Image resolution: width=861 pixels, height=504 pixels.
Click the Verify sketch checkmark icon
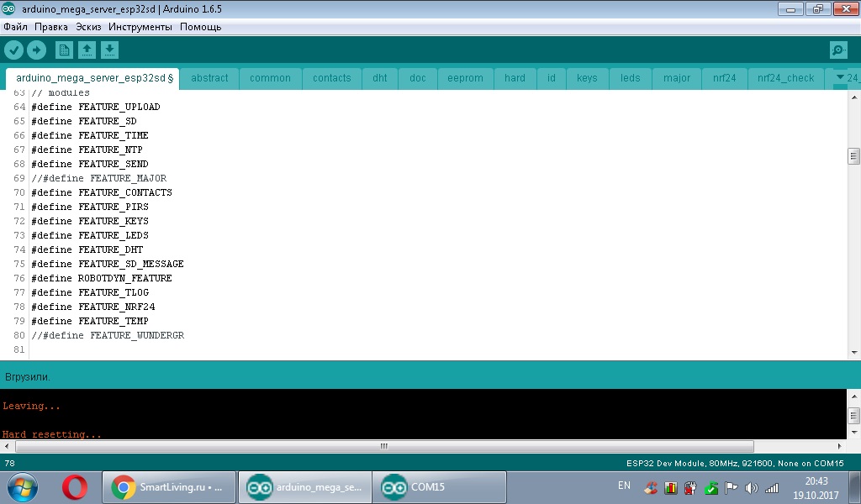(13, 50)
